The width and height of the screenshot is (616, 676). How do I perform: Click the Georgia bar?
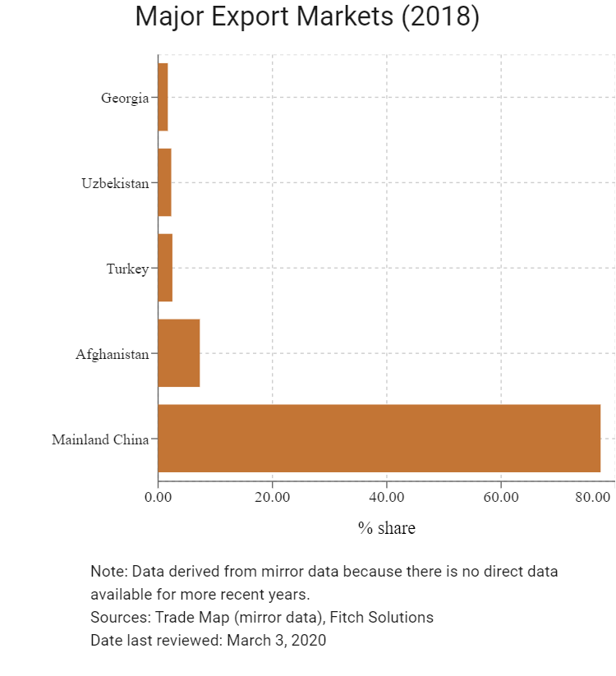163,97
